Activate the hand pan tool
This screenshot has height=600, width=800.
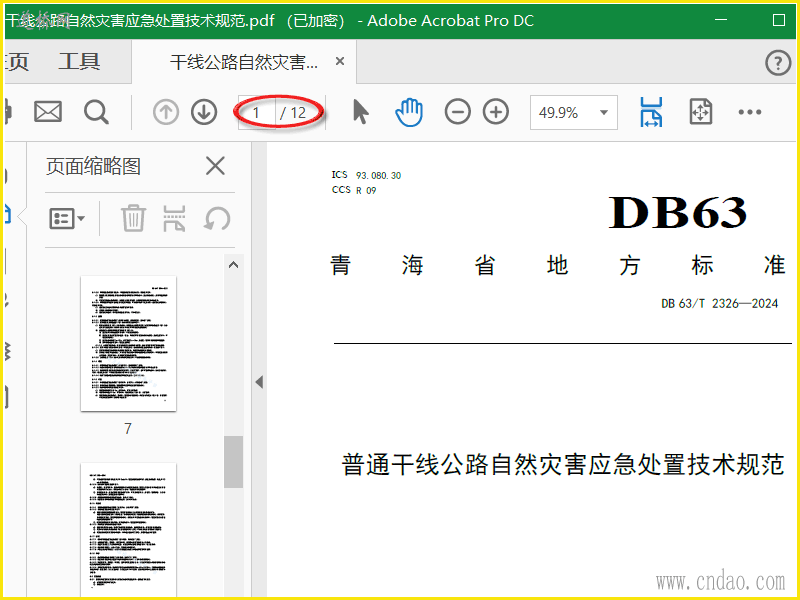coord(409,112)
